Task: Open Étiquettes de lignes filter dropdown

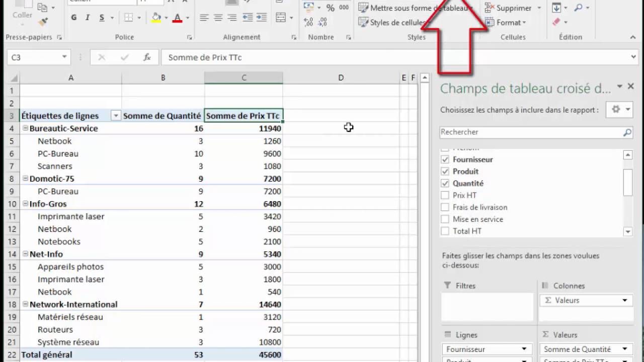Action: coord(116,116)
